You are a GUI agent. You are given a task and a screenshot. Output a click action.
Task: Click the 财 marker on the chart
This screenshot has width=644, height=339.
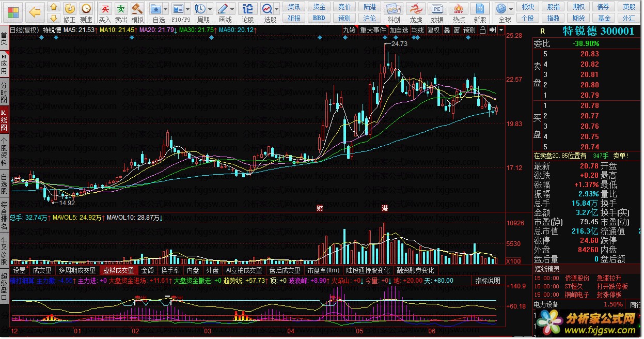tap(320, 208)
